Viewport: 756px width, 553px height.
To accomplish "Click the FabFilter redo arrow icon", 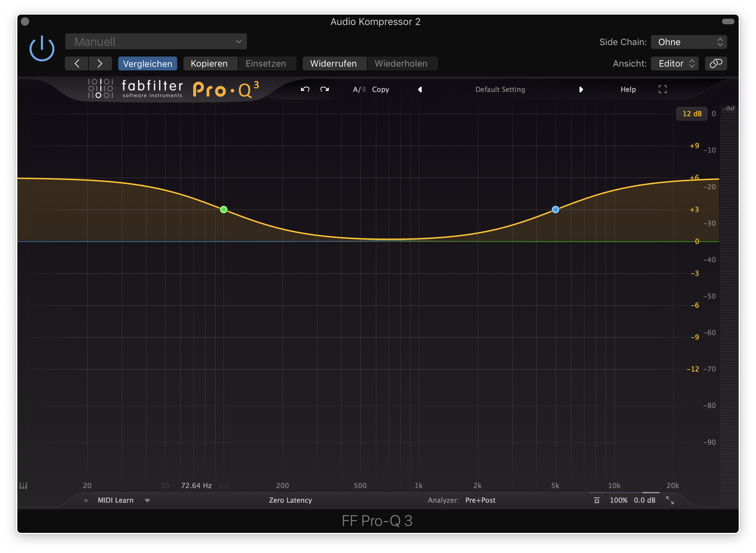I will click(325, 90).
